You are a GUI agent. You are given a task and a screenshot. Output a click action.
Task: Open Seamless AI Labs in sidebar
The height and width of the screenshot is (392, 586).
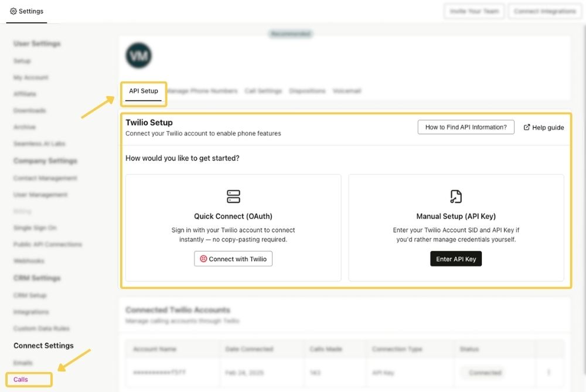coord(39,144)
